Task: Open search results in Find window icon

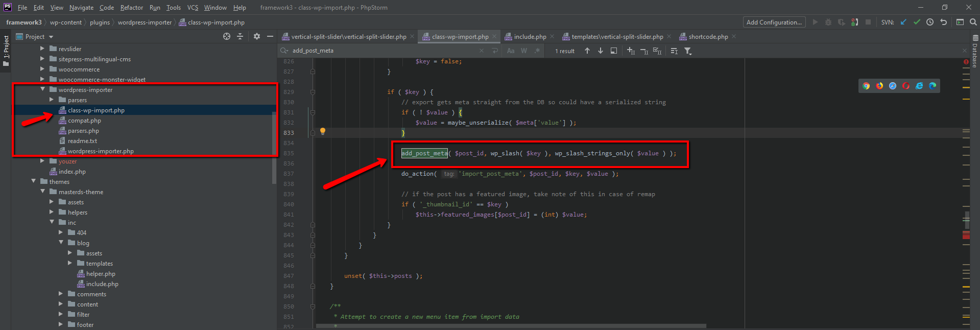Action: coord(614,51)
